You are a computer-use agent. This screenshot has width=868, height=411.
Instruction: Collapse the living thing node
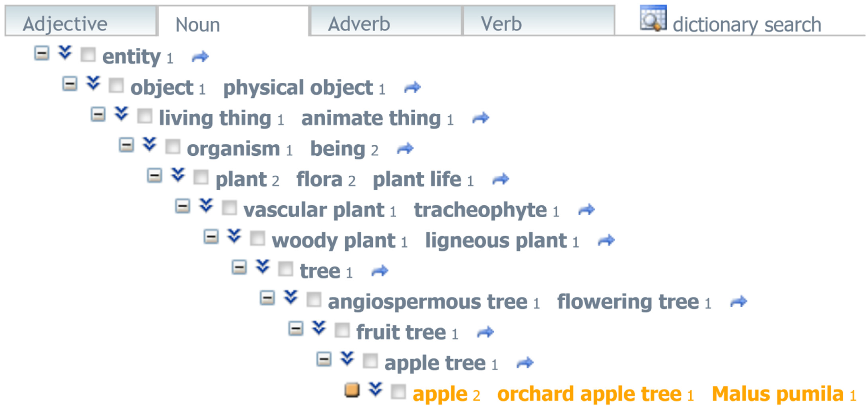pyautogui.click(x=98, y=114)
